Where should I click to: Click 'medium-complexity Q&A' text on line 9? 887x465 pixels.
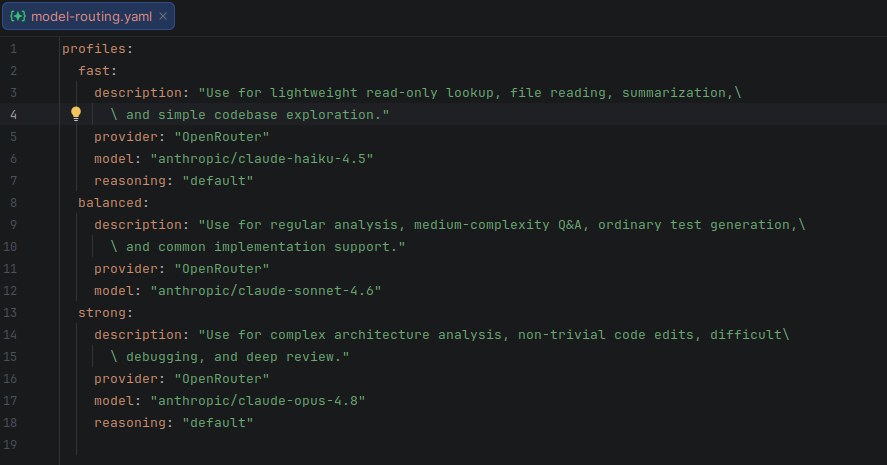(x=497, y=225)
